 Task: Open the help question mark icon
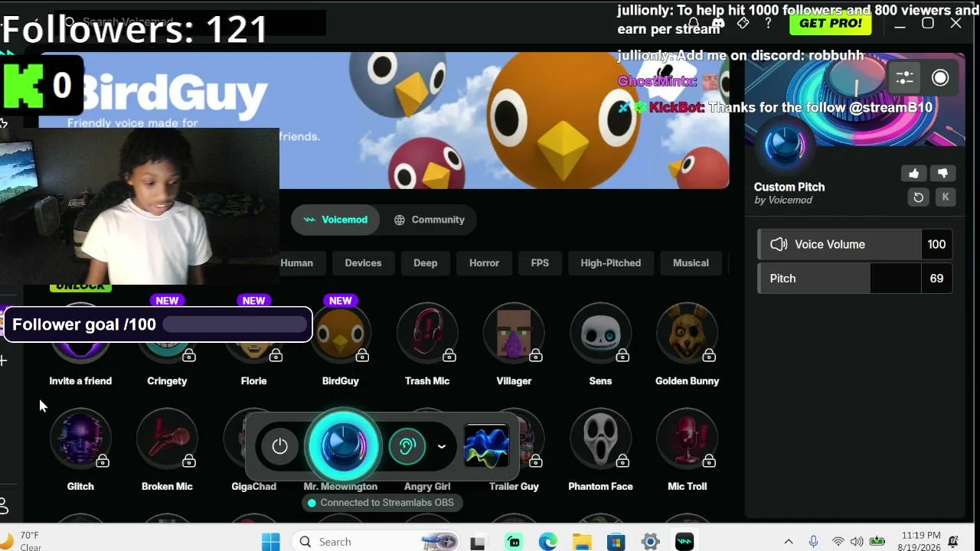click(x=768, y=23)
